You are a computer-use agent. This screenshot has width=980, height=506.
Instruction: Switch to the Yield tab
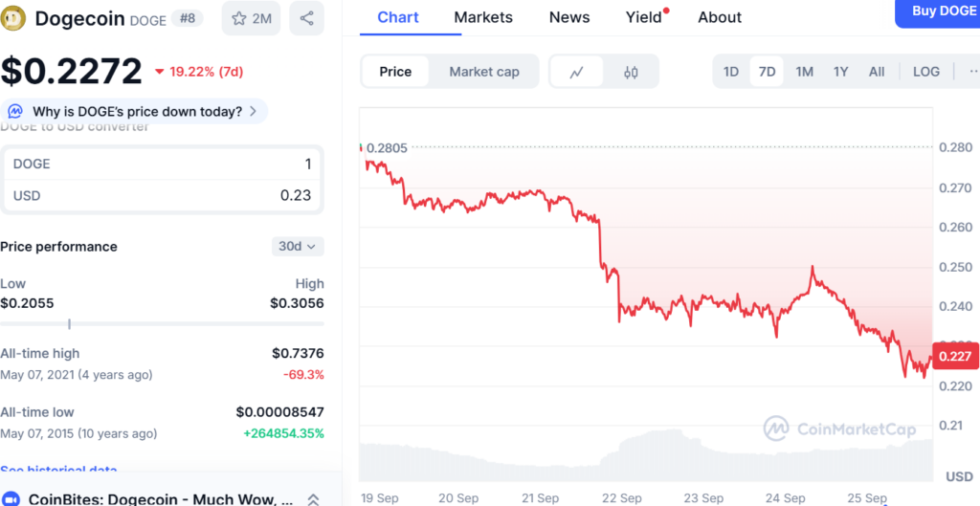pyautogui.click(x=643, y=17)
